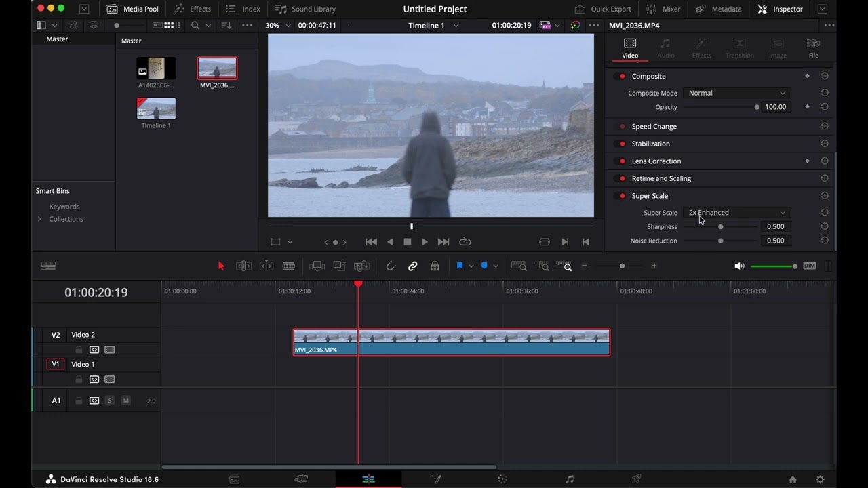Toggle the Speed Change enable switch
The width and height of the screenshot is (868, 488).
pos(622,127)
